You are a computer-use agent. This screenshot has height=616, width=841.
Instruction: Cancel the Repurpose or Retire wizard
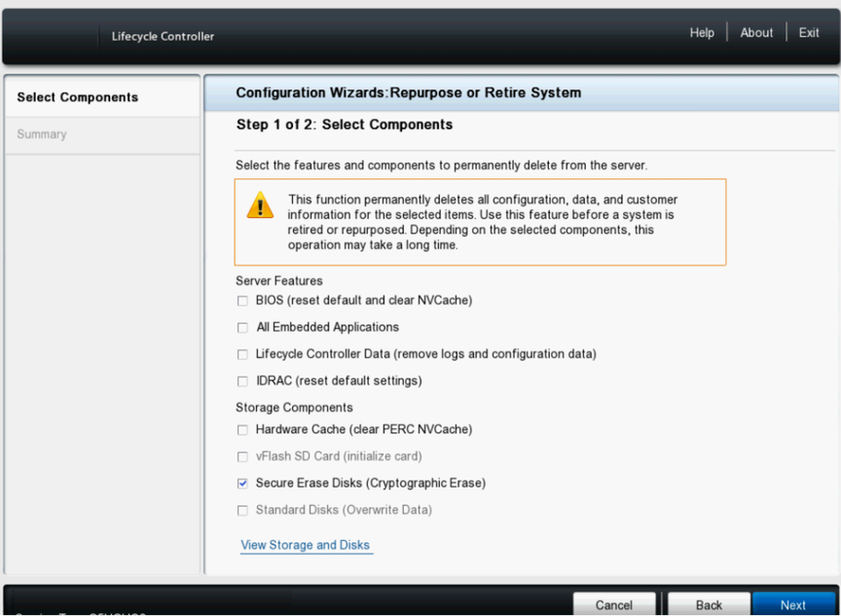pyautogui.click(x=614, y=603)
